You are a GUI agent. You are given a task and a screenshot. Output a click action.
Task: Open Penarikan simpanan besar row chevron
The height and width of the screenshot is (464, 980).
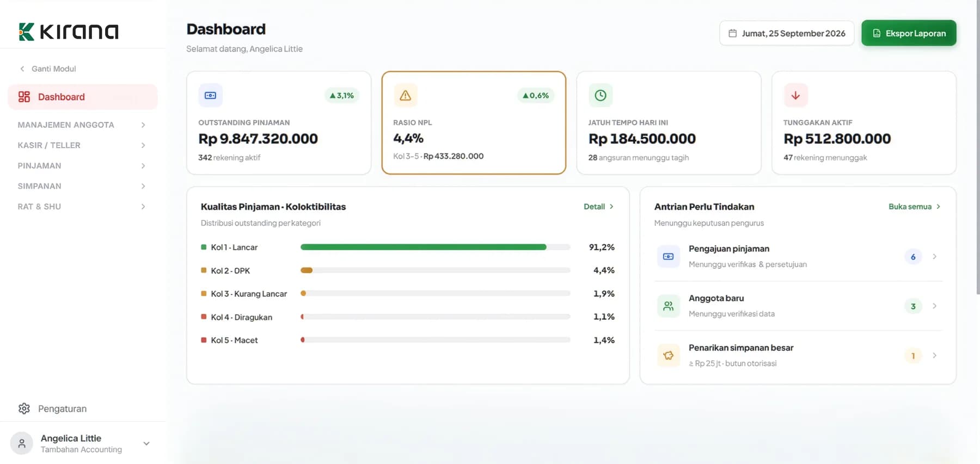pyautogui.click(x=934, y=355)
